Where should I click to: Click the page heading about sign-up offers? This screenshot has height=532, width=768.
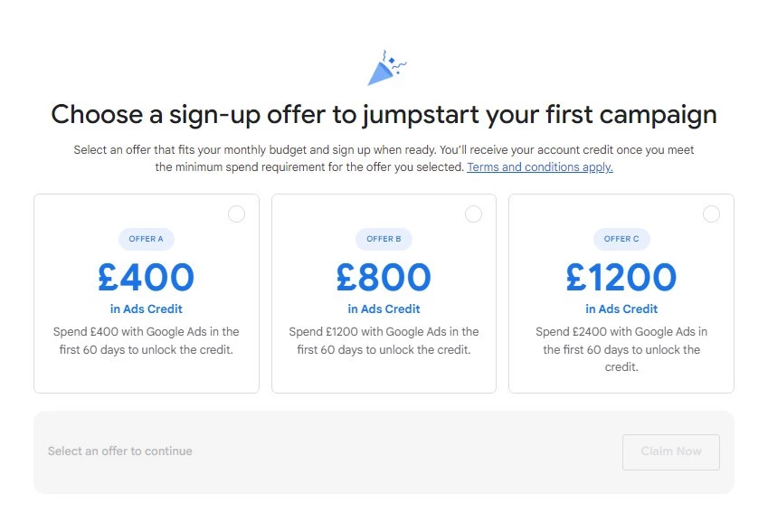coord(384,115)
